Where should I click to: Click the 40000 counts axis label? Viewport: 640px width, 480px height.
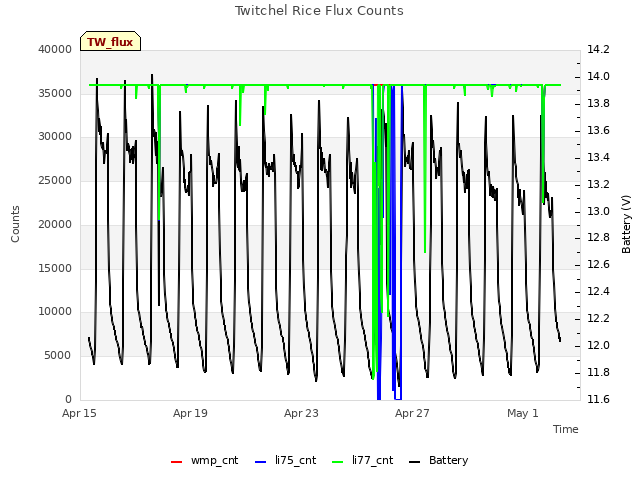(55, 49)
